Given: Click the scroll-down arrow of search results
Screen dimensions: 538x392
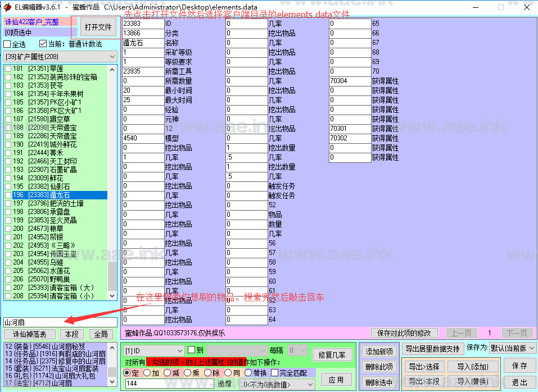Looking at the screenshot, I should [112, 382].
